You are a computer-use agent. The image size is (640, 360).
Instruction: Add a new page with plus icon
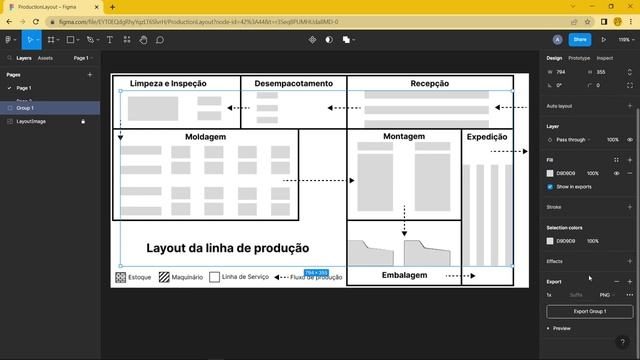tap(90, 75)
